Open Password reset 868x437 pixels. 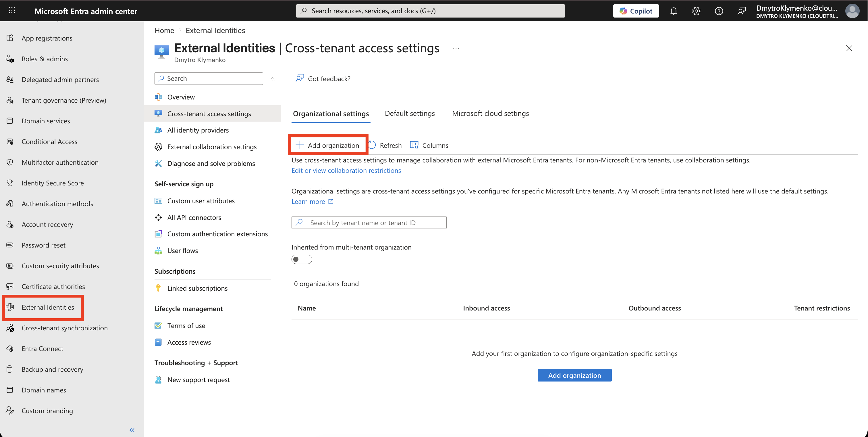pyautogui.click(x=43, y=245)
